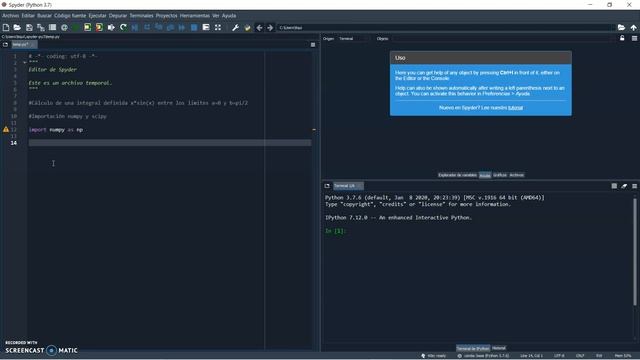Change to parent directory up arrow
The width and height of the screenshot is (640, 360).
pos(633,27)
